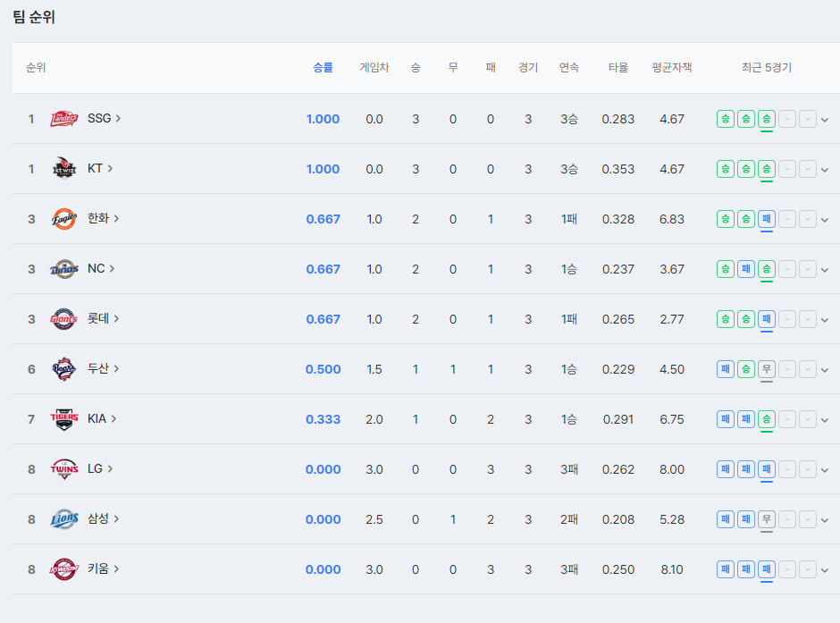Click the Doosan Bears team logo
Screen dimensions: 840x623
64,369
